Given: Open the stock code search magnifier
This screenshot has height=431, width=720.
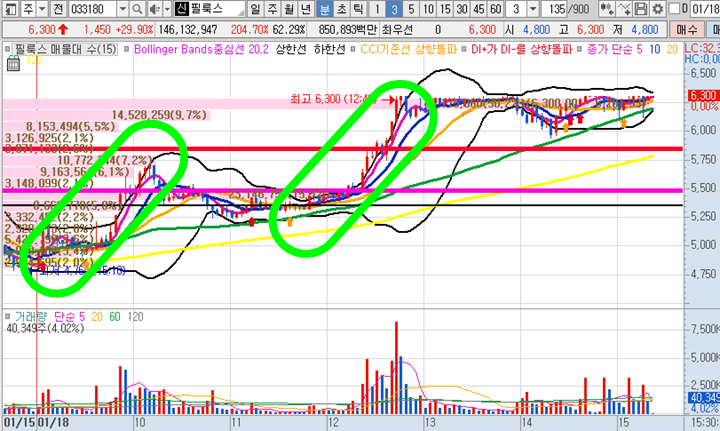Looking at the screenshot, I should (137, 9).
